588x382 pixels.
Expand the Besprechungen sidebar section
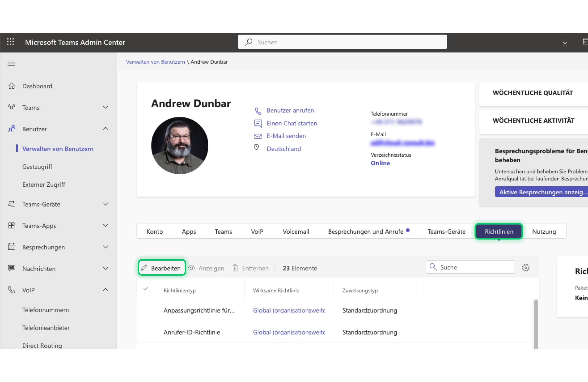[x=105, y=247]
